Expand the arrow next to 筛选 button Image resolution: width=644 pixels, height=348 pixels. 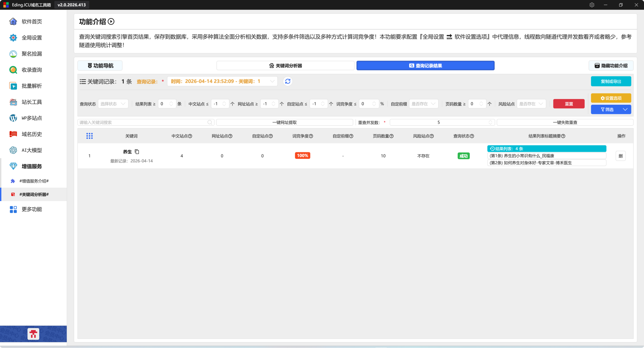click(x=625, y=110)
